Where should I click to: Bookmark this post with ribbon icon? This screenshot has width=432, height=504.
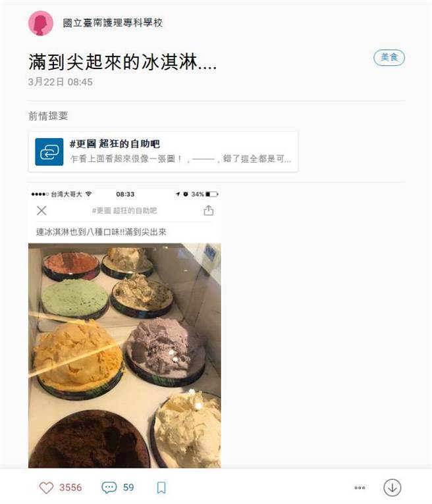(x=161, y=488)
